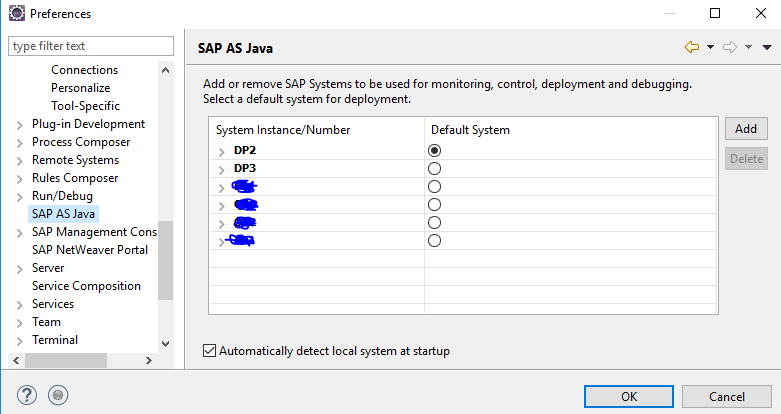Open the SAP NetWeaver Portal page

90,250
